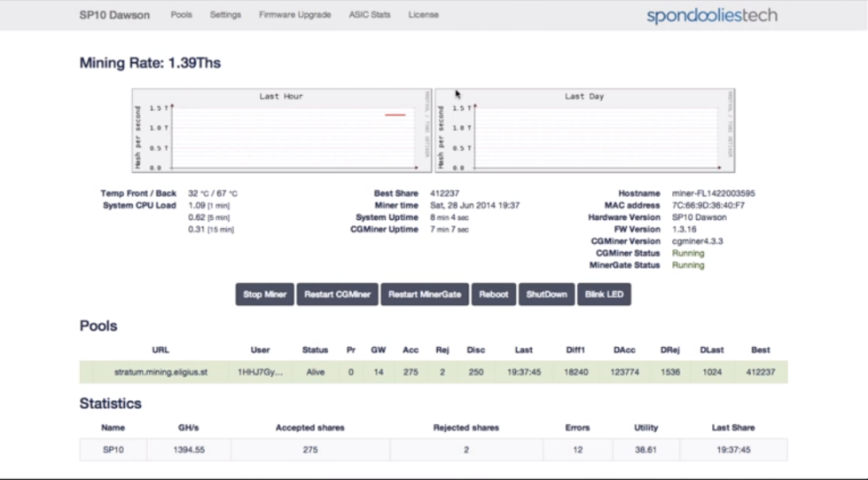Open the License page
This screenshot has height=480, width=868.
pos(423,15)
